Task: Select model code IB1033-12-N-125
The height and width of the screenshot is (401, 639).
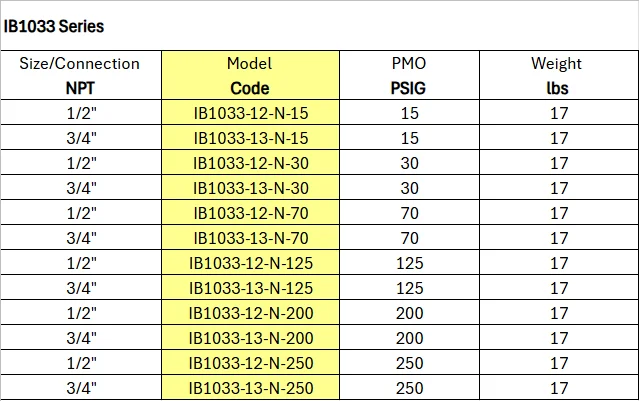Action: click(250, 263)
